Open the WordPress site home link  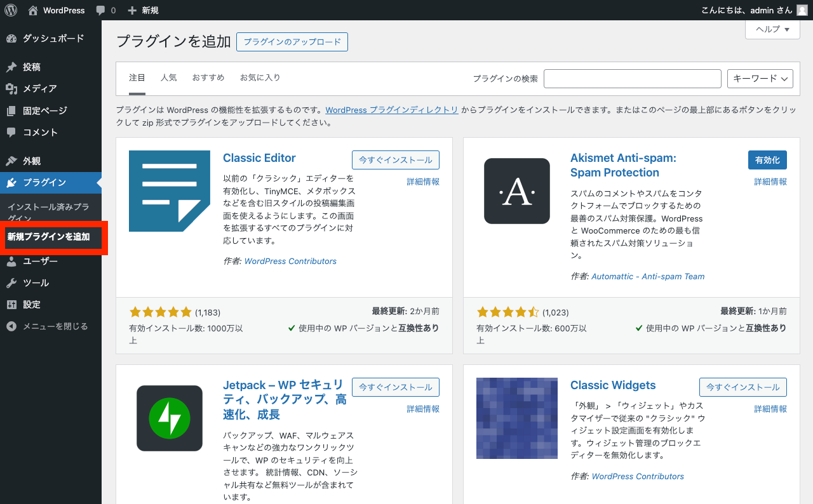(57, 10)
